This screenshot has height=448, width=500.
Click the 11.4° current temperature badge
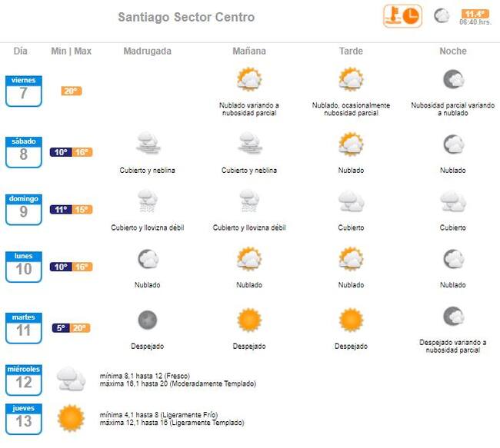475,13
